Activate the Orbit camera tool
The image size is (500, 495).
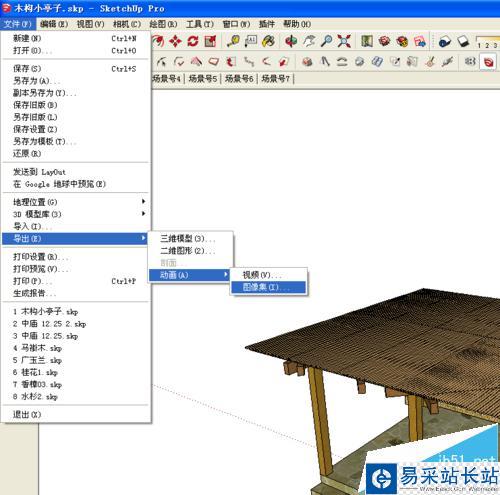291,41
